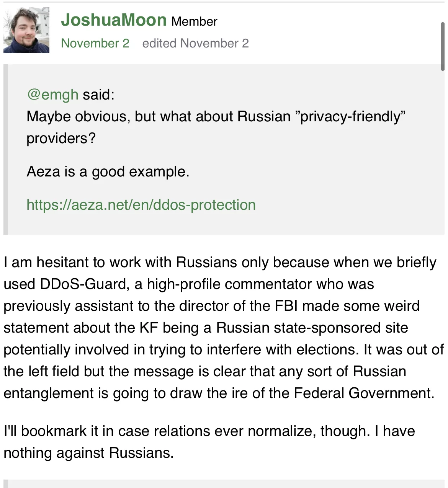This screenshot has width=448, height=488.
Task: Click the word DDoS-Guard in the reply
Action: (84, 284)
